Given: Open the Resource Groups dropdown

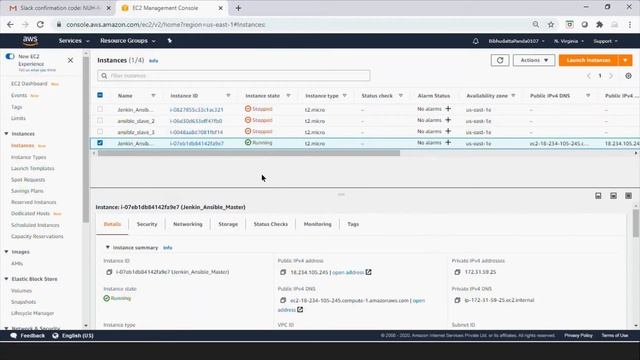Looking at the screenshot, I should [128, 41].
